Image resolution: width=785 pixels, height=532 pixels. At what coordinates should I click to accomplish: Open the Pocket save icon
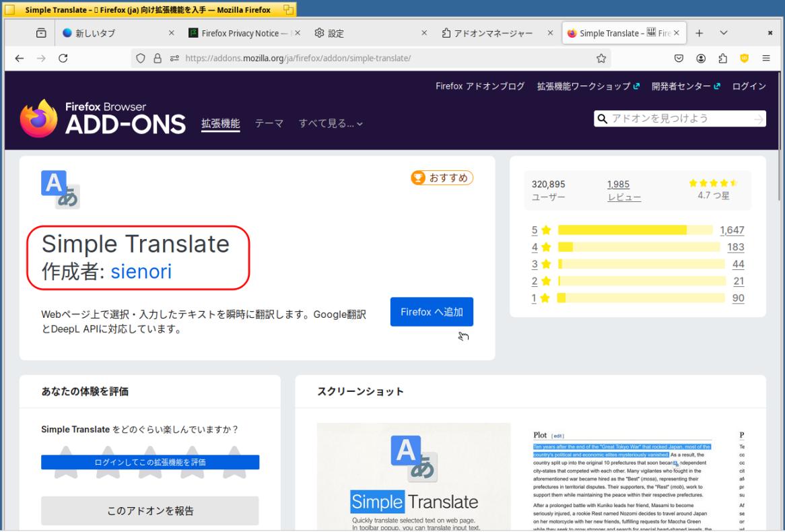click(x=679, y=58)
